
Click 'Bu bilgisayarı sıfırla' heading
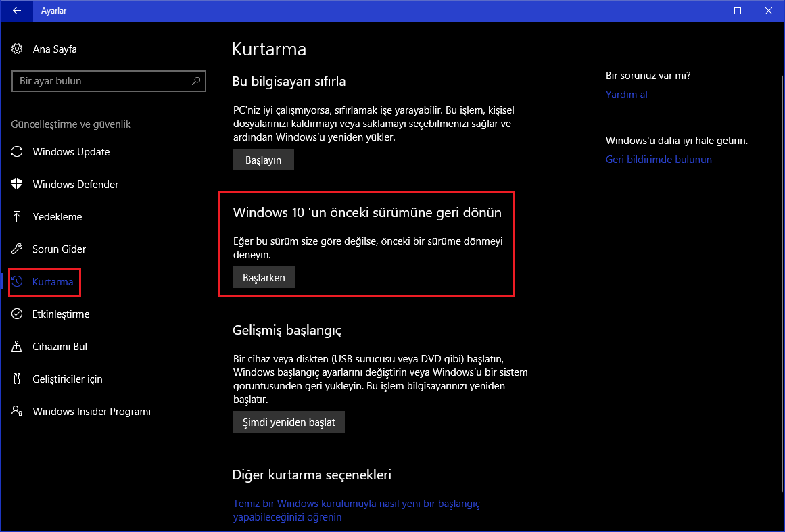(x=289, y=81)
